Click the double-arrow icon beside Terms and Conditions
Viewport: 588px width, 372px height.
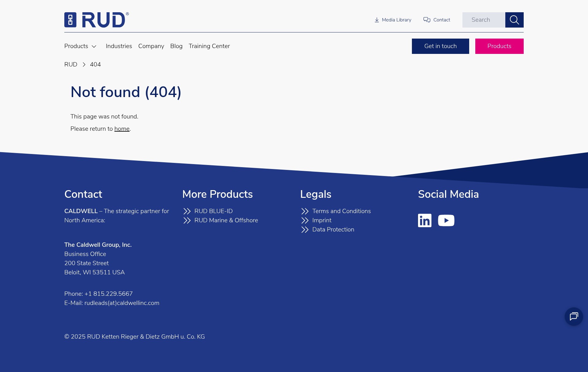tap(305, 211)
